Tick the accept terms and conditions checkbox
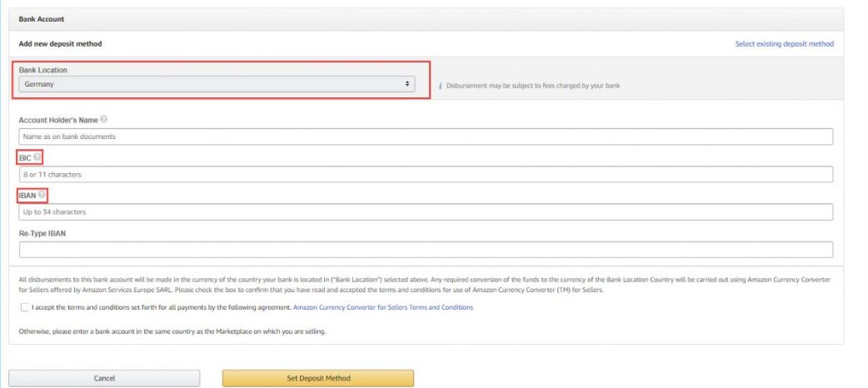This screenshot has height=388, width=868. click(23, 307)
